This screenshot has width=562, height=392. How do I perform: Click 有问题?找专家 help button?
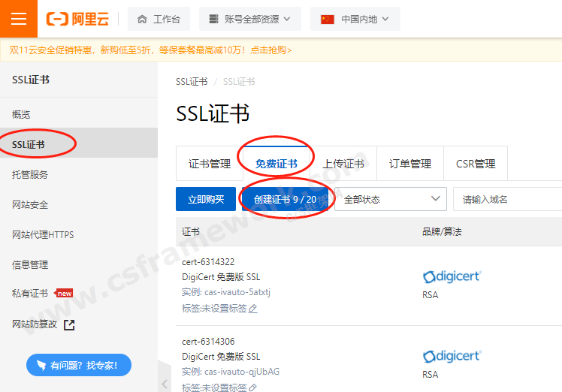point(79,366)
